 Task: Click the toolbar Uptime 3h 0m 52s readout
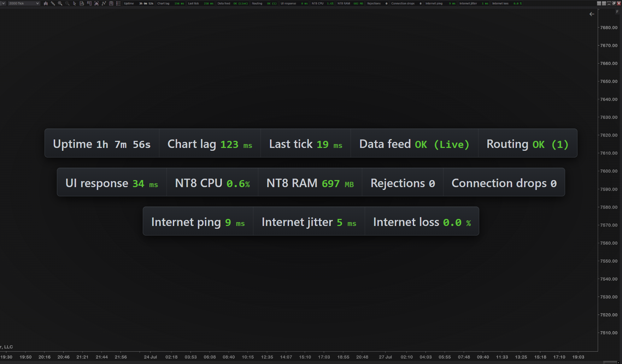click(x=139, y=3)
